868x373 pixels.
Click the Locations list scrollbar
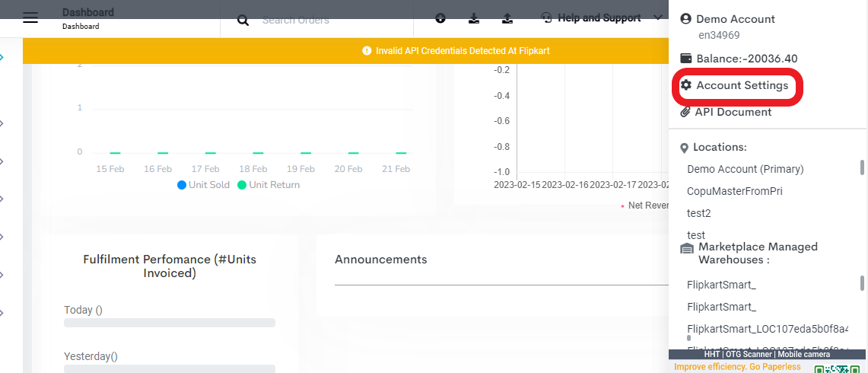pos(862,167)
